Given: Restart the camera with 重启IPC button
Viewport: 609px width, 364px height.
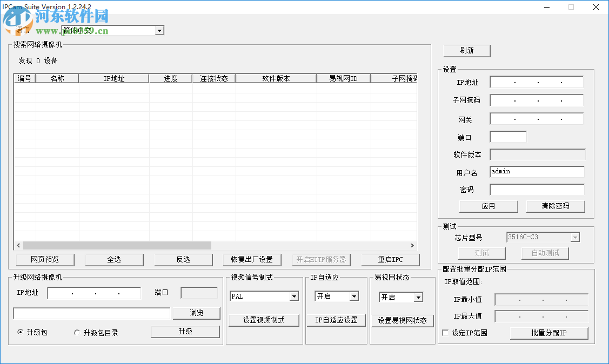Looking at the screenshot, I should (390, 259).
